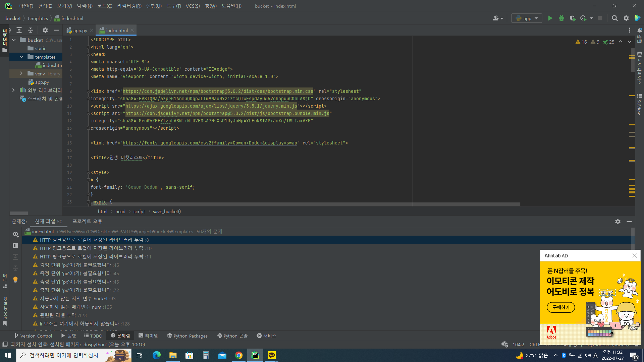The height and width of the screenshot is (362, 644).
Task: Open the VCS(S) menu
Action: (193, 6)
